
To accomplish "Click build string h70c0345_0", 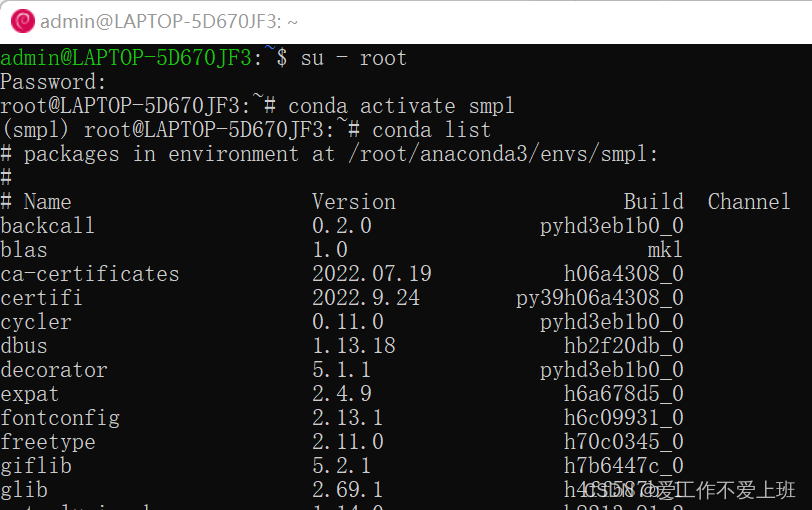I will (x=624, y=442).
